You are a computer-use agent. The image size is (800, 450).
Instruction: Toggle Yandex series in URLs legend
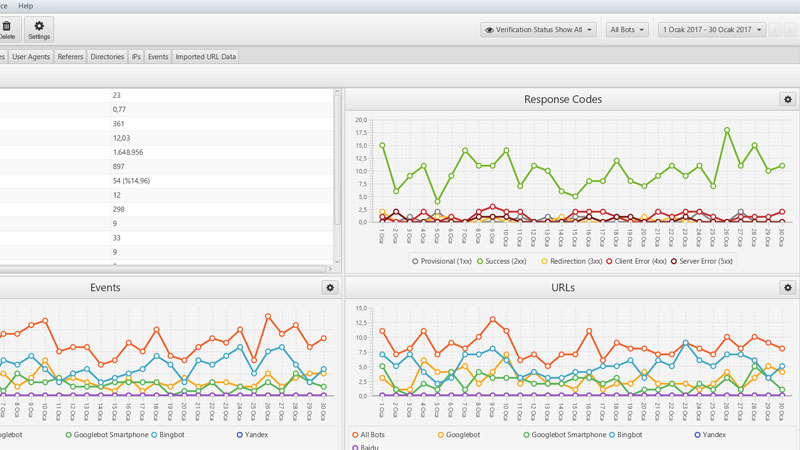pos(710,435)
